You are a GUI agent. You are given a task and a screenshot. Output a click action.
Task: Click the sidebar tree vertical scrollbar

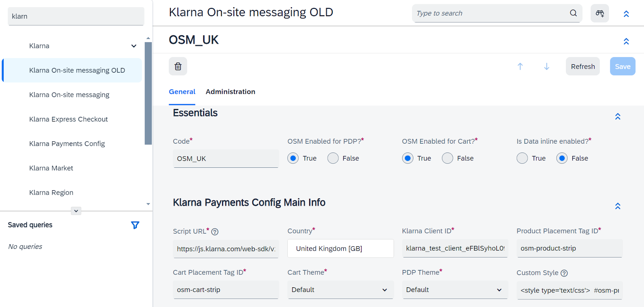point(148,93)
